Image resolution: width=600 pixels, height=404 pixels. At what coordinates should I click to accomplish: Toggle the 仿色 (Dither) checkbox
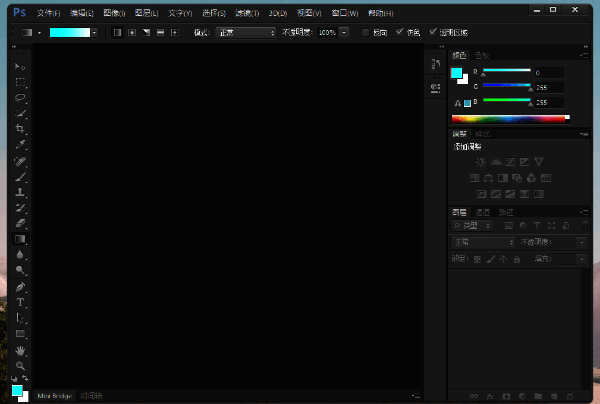400,32
